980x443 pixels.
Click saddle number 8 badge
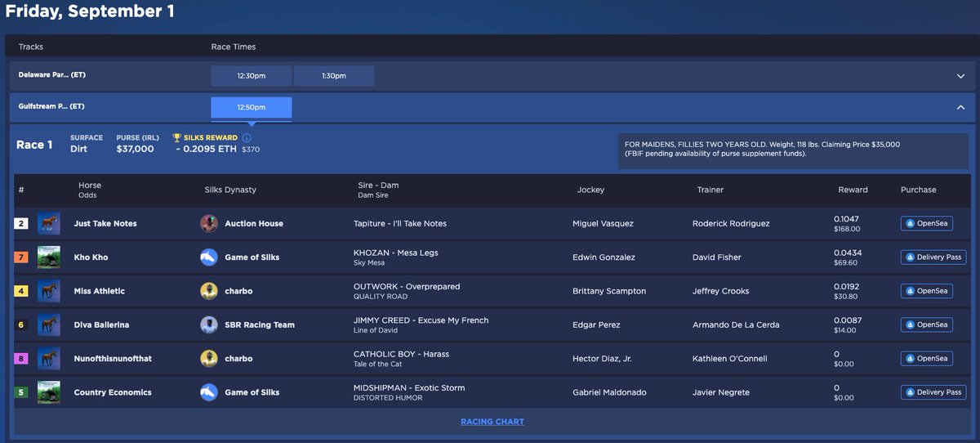21,358
